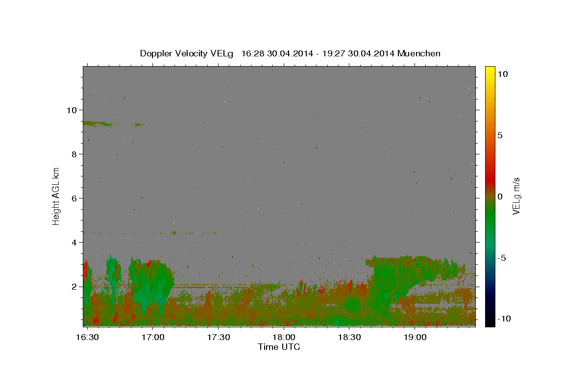Click the '19:00' time axis label

(415, 338)
